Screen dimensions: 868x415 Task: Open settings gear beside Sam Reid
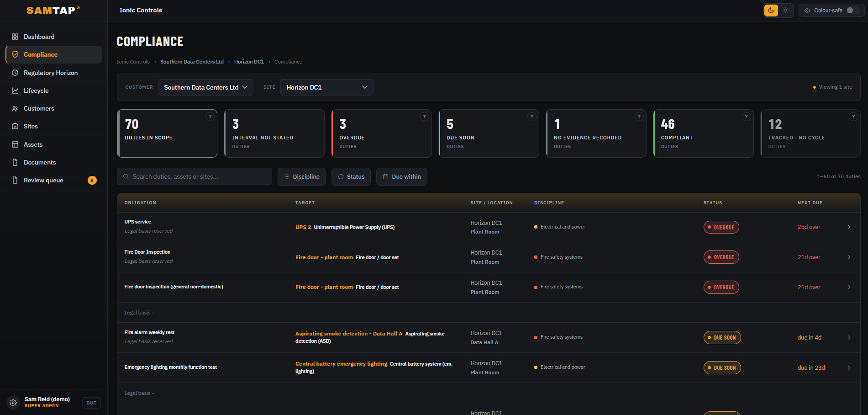pos(13,403)
